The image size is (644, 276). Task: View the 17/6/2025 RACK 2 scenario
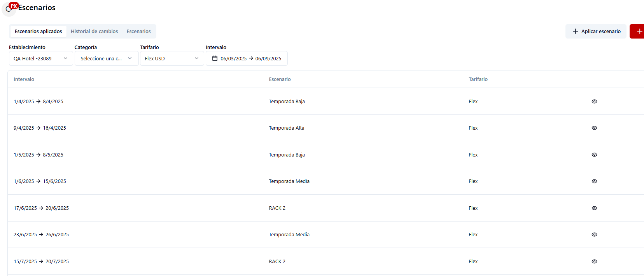(594, 208)
